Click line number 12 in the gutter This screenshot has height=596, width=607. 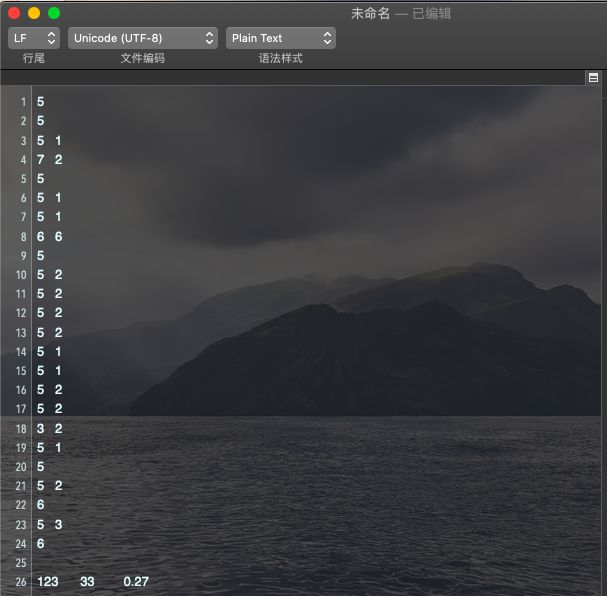pos(21,313)
